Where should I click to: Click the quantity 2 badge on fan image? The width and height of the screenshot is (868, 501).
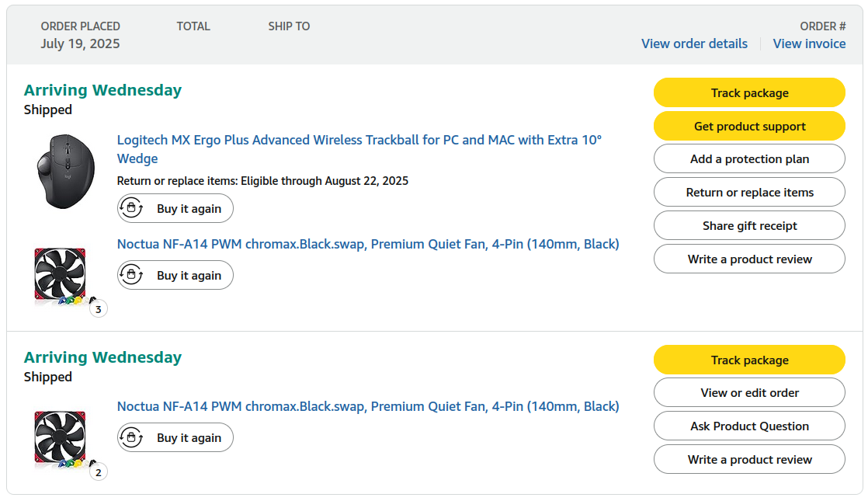pyautogui.click(x=99, y=472)
